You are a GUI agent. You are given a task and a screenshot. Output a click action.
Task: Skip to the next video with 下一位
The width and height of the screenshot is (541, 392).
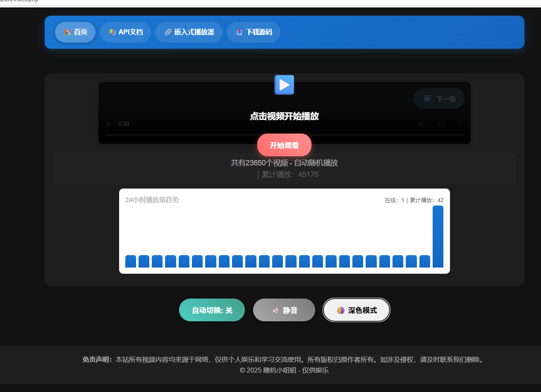click(439, 98)
